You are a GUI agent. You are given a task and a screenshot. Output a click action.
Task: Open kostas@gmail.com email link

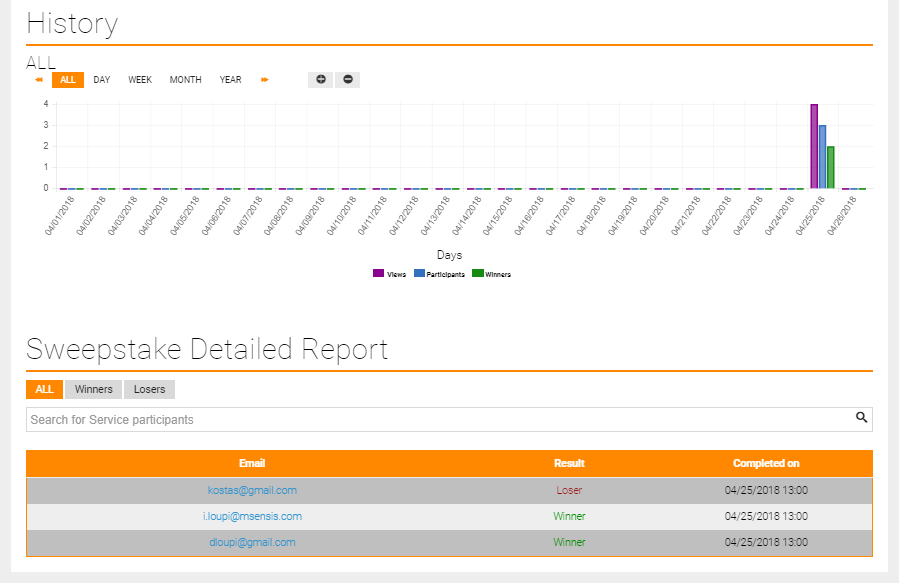[252, 490]
